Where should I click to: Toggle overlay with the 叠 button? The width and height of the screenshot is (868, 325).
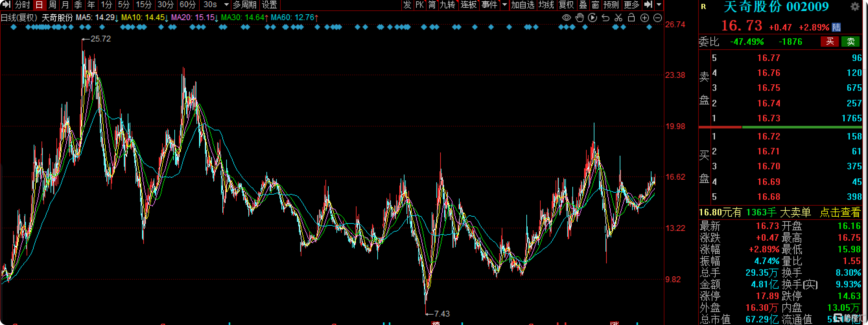[x=583, y=5]
